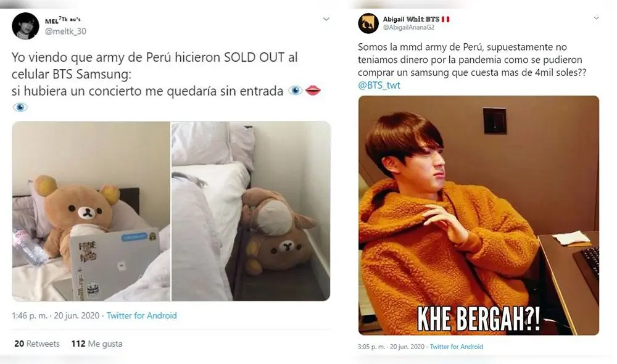Open MEL's profile avatar picture

point(25,25)
